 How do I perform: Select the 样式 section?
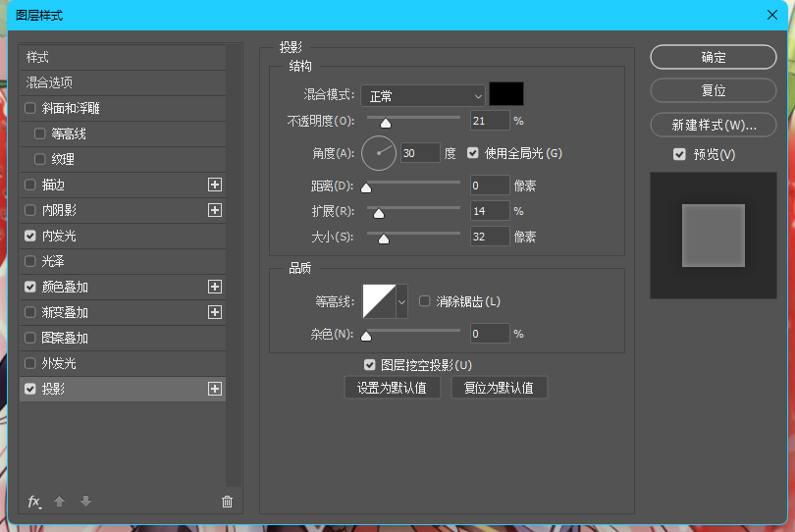tap(122, 57)
